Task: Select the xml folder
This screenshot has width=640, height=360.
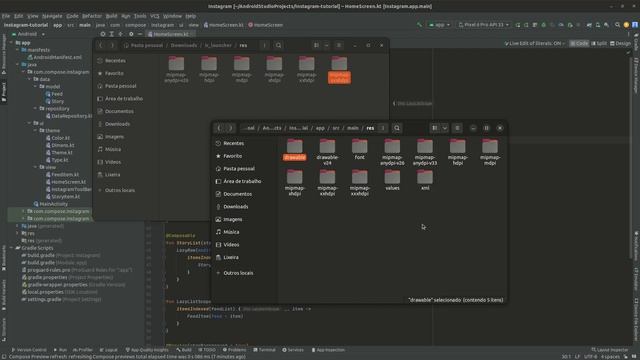Action: [x=425, y=180]
